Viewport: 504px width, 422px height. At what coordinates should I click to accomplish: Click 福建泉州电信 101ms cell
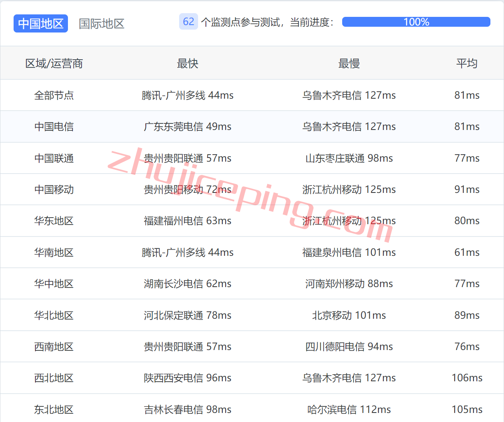click(349, 253)
